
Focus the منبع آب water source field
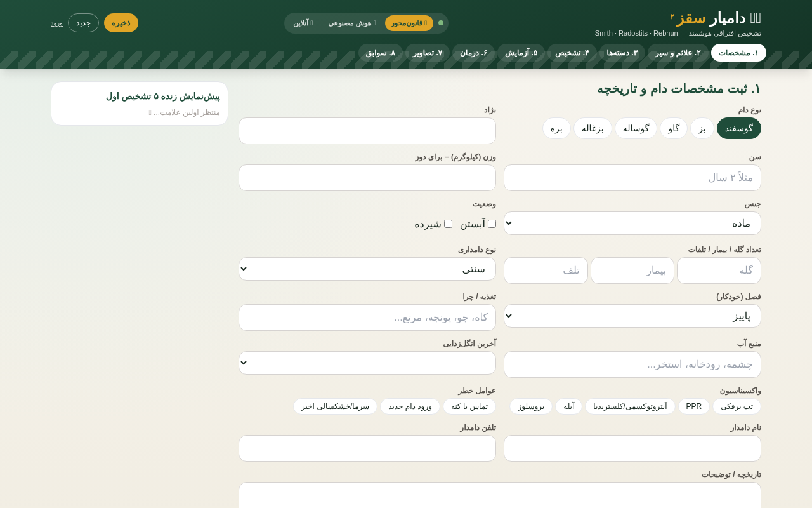click(x=632, y=364)
